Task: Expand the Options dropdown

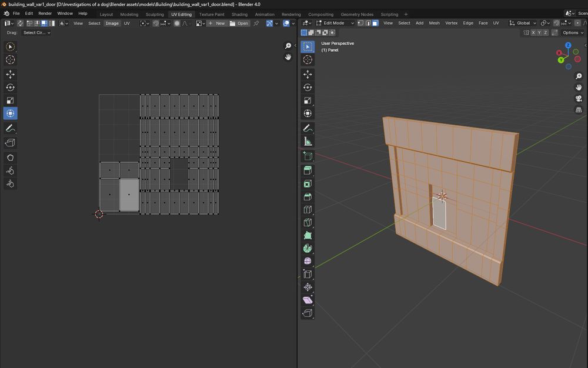Action: pyautogui.click(x=572, y=32)
